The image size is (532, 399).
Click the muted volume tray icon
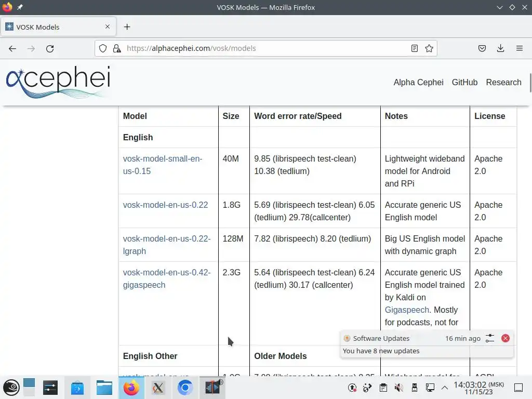[398, 388]
